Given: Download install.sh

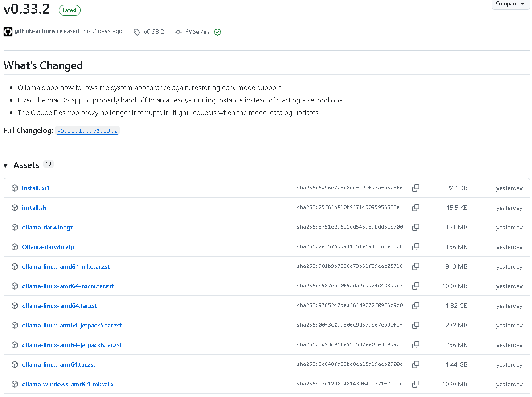Looking at the screenshot, I should (34, 208).
